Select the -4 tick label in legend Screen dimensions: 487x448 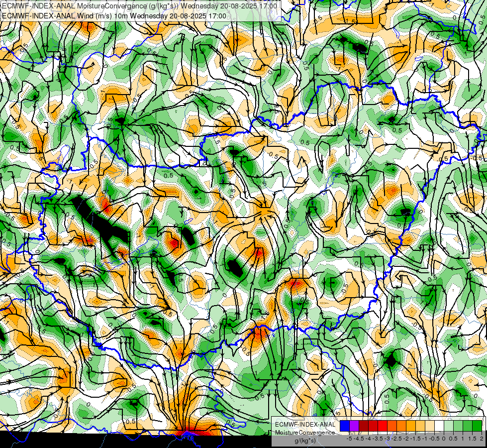(368, 439)
